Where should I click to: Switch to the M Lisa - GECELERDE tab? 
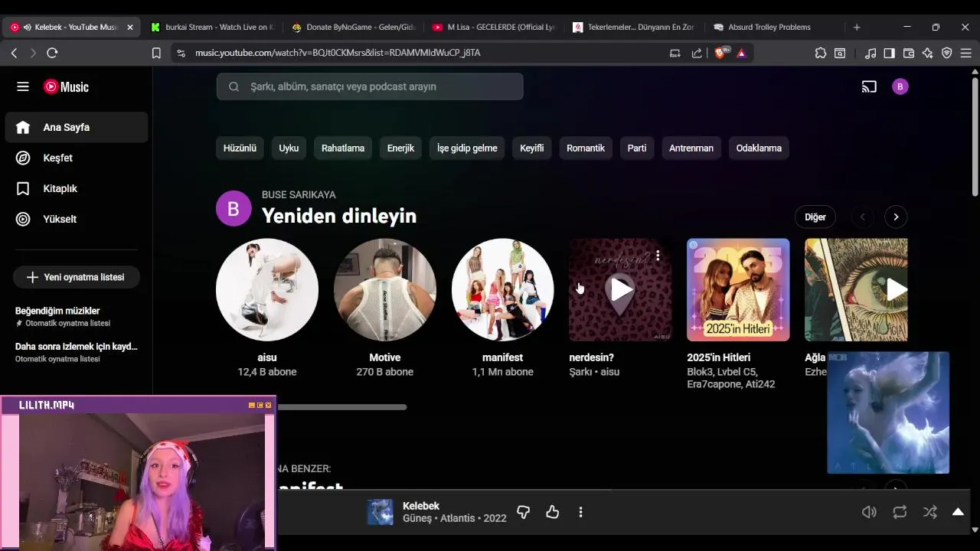(x=493, y=27)
